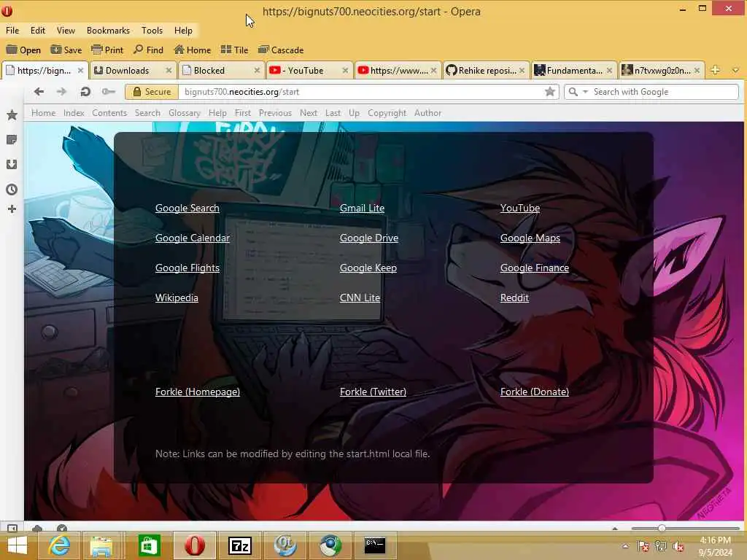Open the Tools menu
This screenshot has height=560, width=747.
pos(152,31)
